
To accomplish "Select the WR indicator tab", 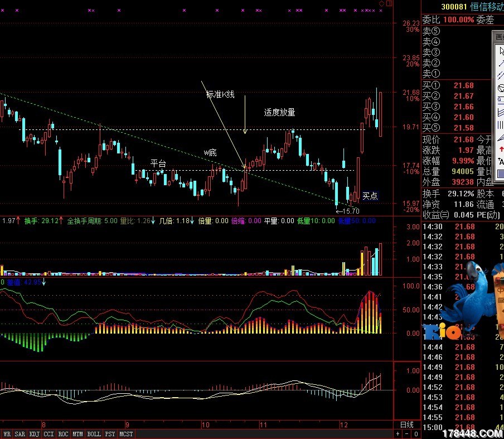I will (7, 434).
